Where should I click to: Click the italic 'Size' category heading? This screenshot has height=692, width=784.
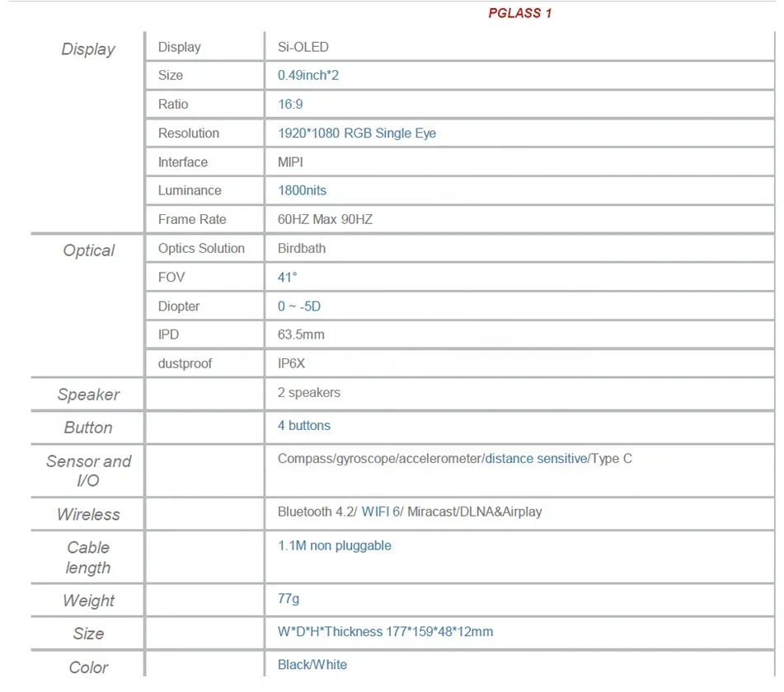pyautogui.click(x=88, y=634)
